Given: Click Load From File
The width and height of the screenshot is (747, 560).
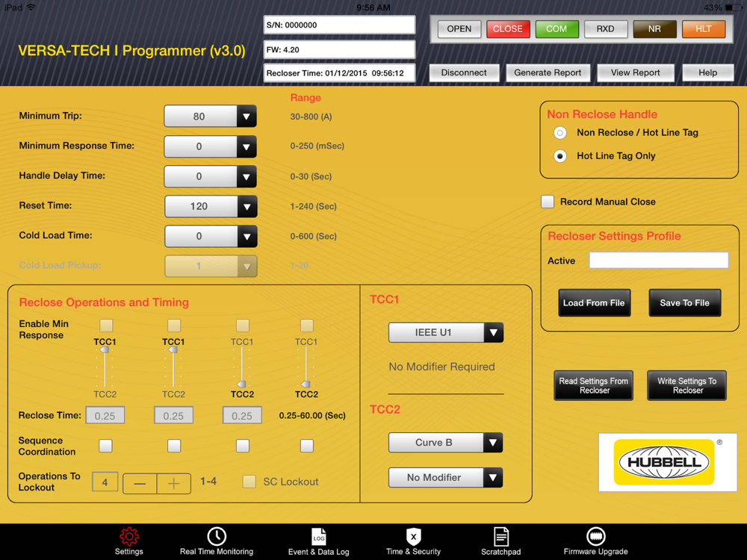Looking at the screenshot, I should tap(594, 303).
